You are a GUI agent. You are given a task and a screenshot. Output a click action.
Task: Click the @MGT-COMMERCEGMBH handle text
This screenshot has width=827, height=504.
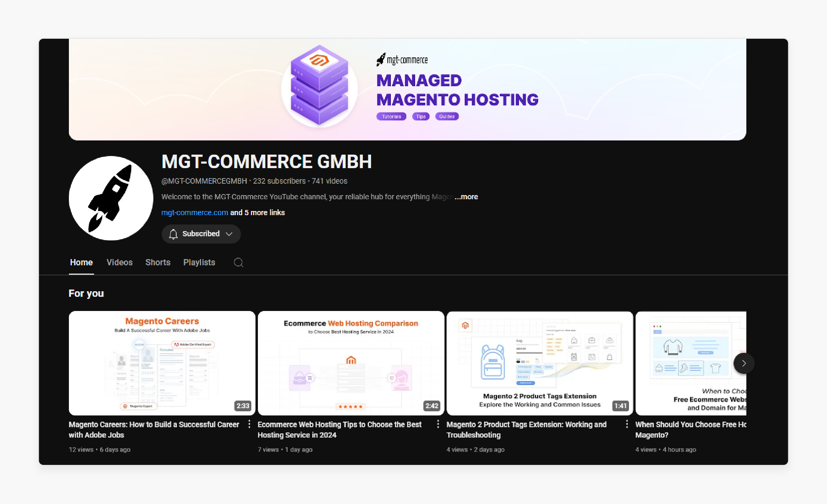[204, 181]
